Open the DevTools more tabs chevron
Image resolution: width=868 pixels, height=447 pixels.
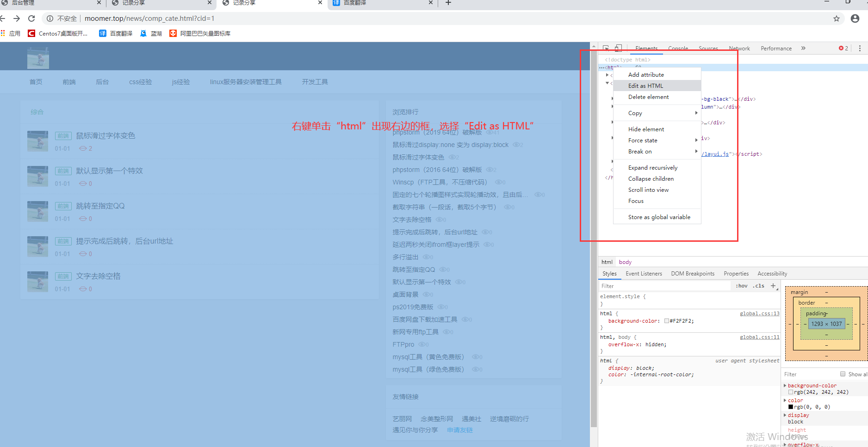pos(803,48)
